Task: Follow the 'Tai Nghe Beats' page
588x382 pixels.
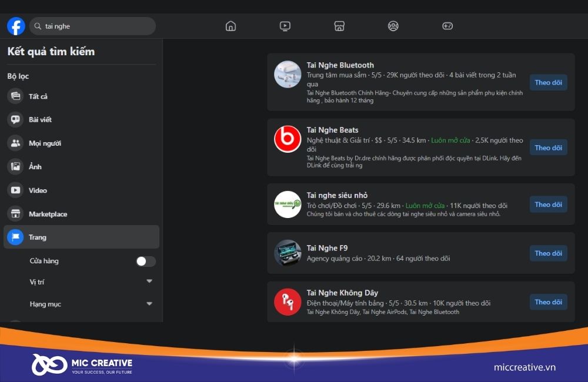Action: click(548, 148)
